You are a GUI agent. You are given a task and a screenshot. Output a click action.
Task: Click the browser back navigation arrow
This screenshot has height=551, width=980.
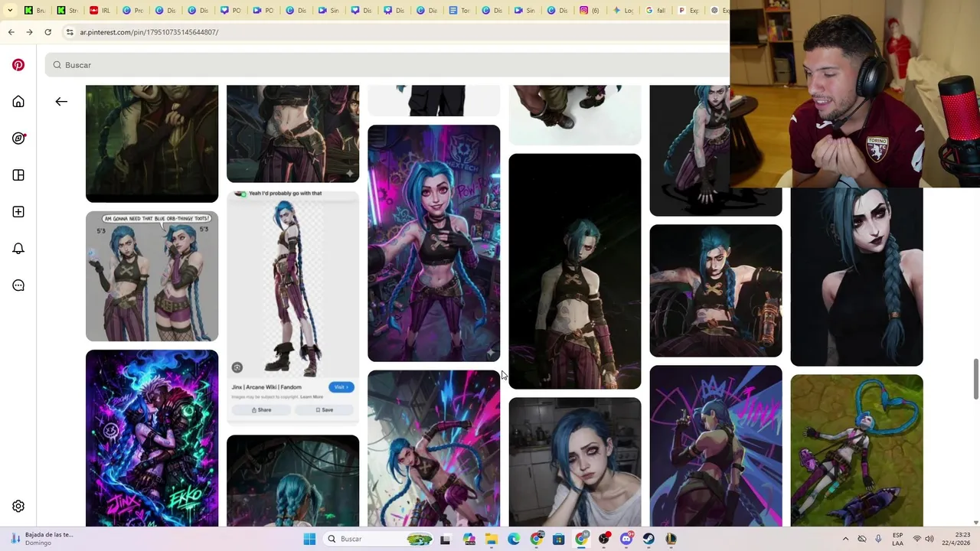point(11,32)
